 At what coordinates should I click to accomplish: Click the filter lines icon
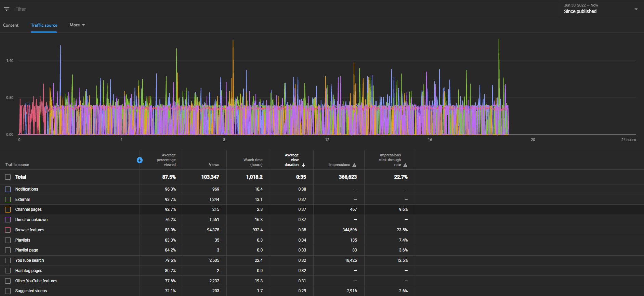[x=6, y=9]
